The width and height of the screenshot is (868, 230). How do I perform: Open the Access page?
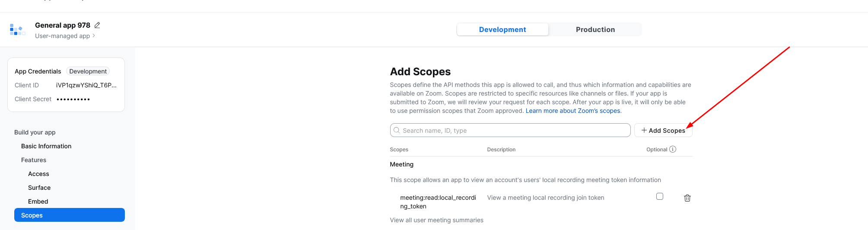[x=38, y=174]
